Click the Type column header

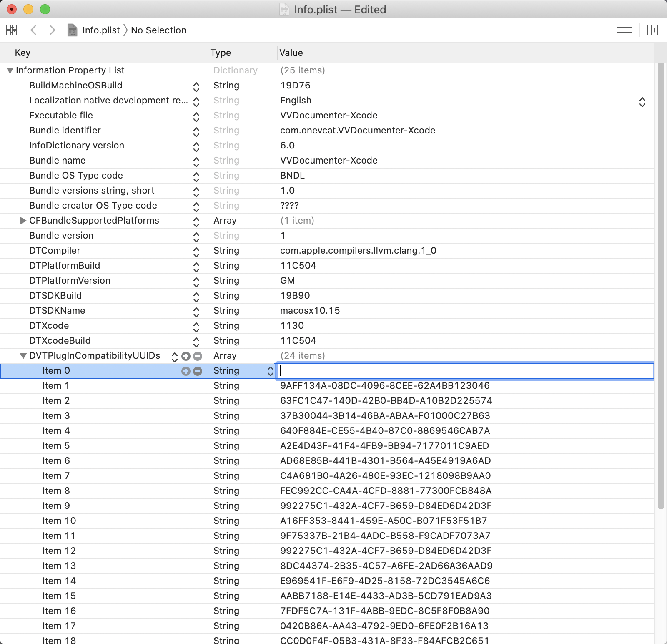[x=243, y=53]
